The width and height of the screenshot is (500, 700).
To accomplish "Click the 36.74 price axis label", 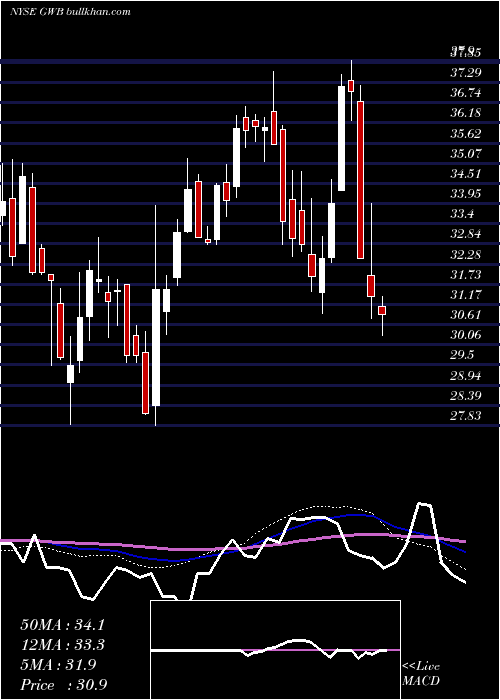I will click(x=466, y=93).
